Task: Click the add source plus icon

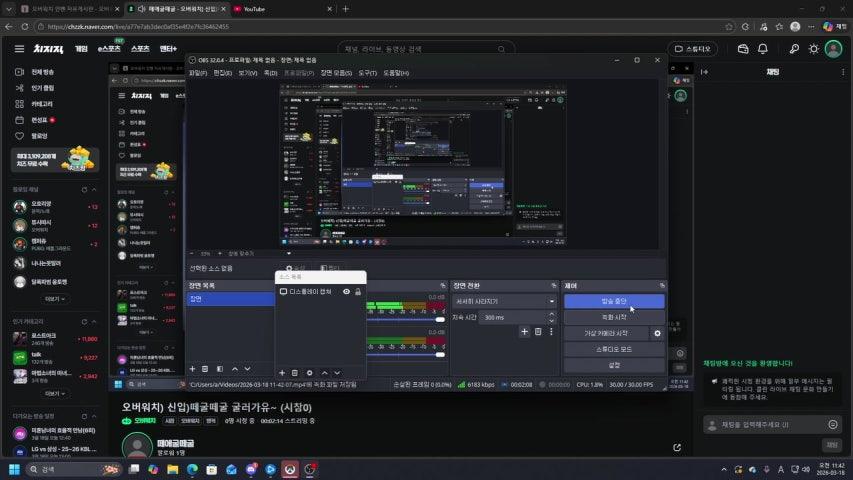Action: pyautogui.click(x=282, y=373)
